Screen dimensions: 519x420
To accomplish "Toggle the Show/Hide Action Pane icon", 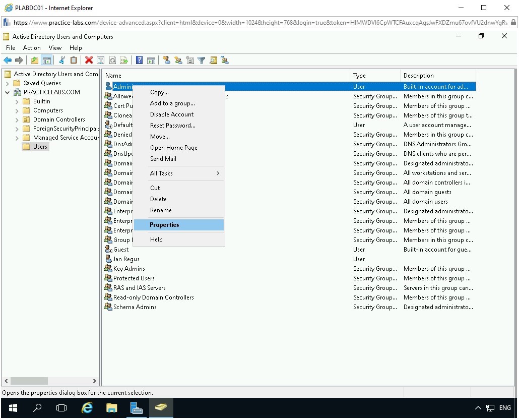I will (x=151, y=61).
